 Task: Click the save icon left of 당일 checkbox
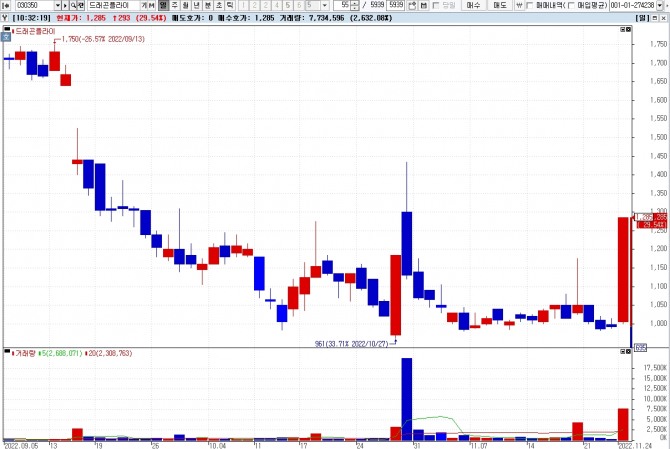click(423, 5)
